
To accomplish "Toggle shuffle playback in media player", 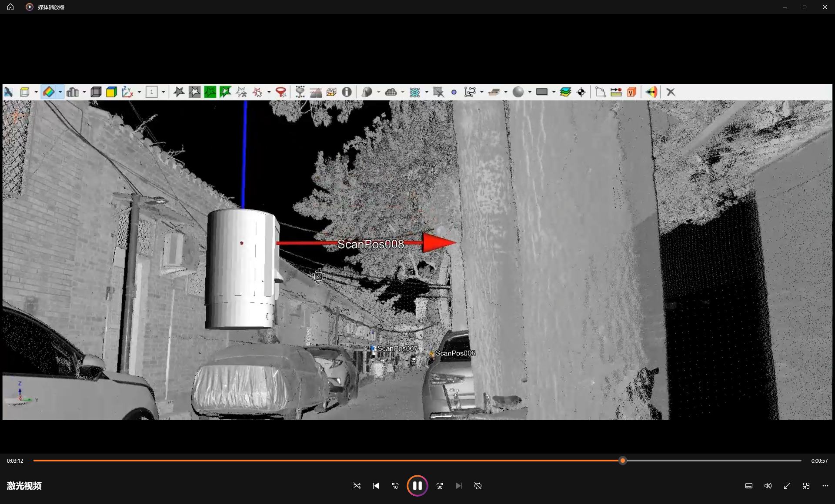I will click(x=357, y=486).
